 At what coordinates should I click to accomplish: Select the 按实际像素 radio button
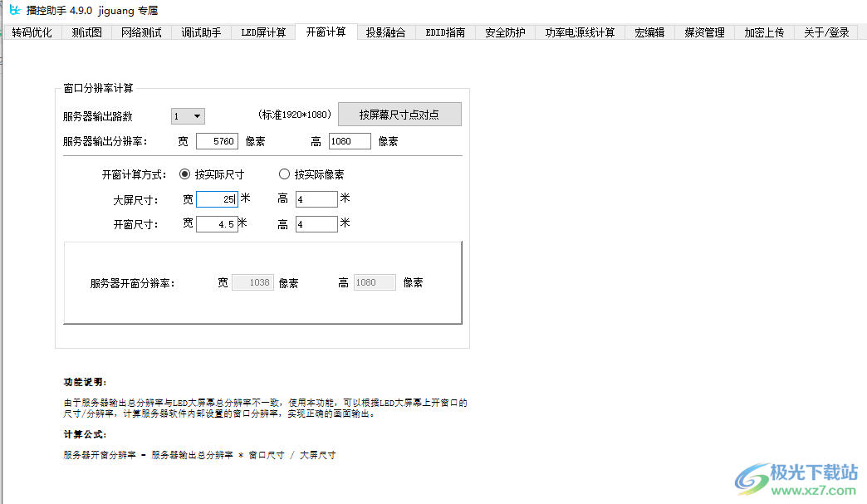click(x=284, y=174)
